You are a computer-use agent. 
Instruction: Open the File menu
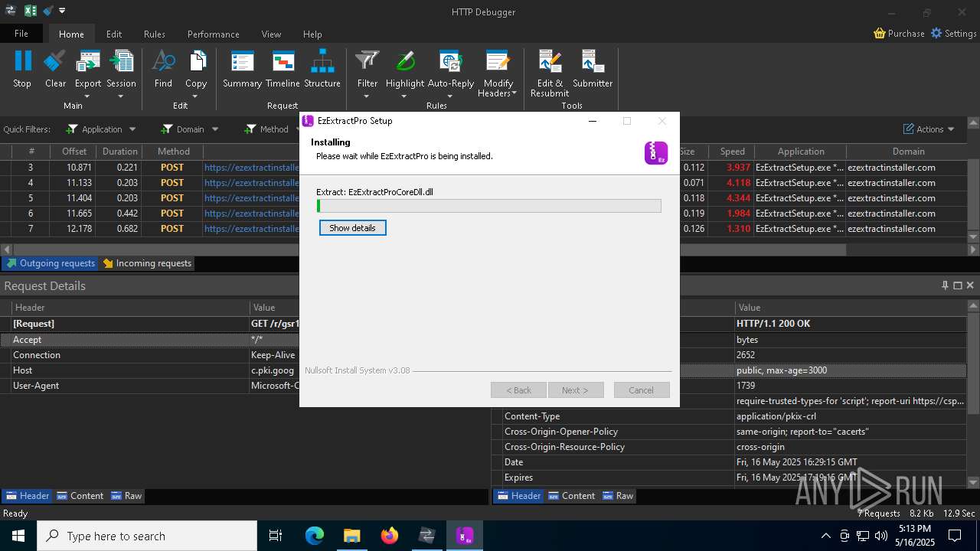(x=21, y=34)
